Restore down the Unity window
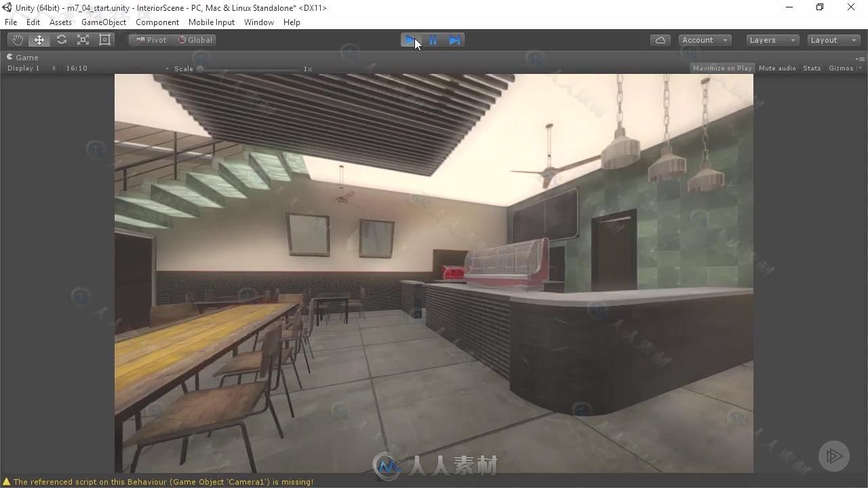Image resolution: width=868 pixels, height=488 pixels. click(x=820, y=7)
